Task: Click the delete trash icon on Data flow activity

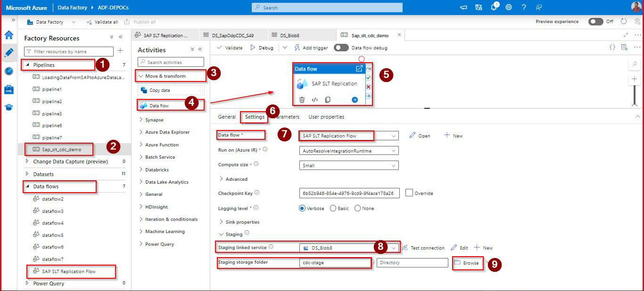Action: [302, 100]
